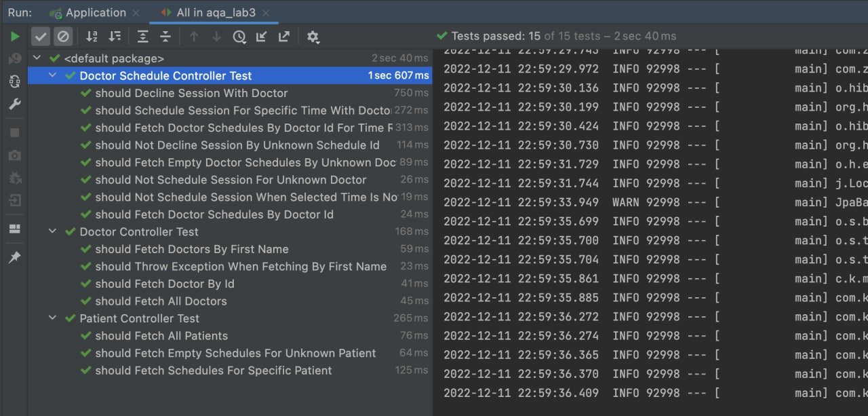The height and width of the screenshot is (416, 868).
Task: Click the Import Test Results icon
Action: (261, 36)
